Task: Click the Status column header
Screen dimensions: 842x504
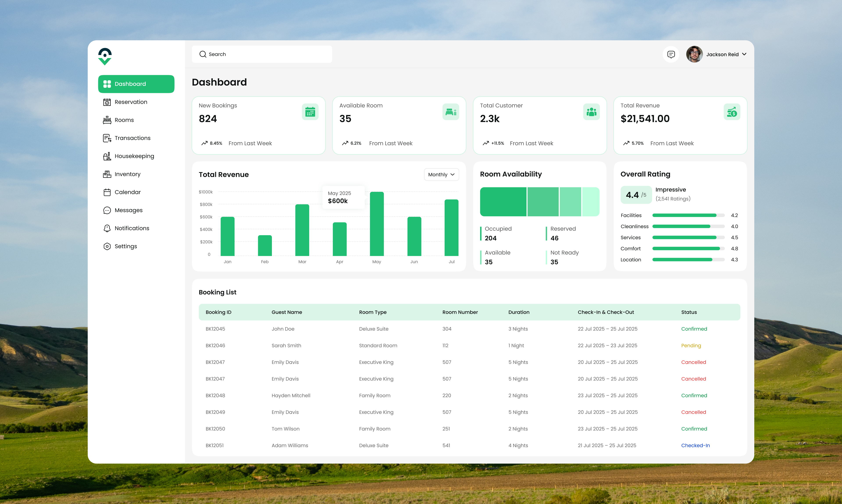Action: 689,312
